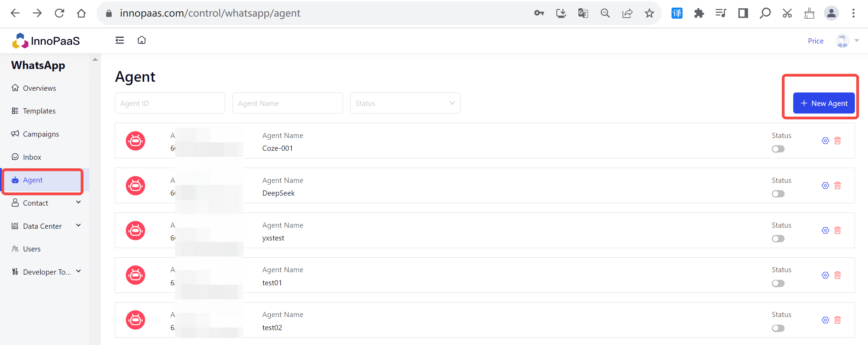
Task: Click the New Agent button
Action: pos(824,103)
